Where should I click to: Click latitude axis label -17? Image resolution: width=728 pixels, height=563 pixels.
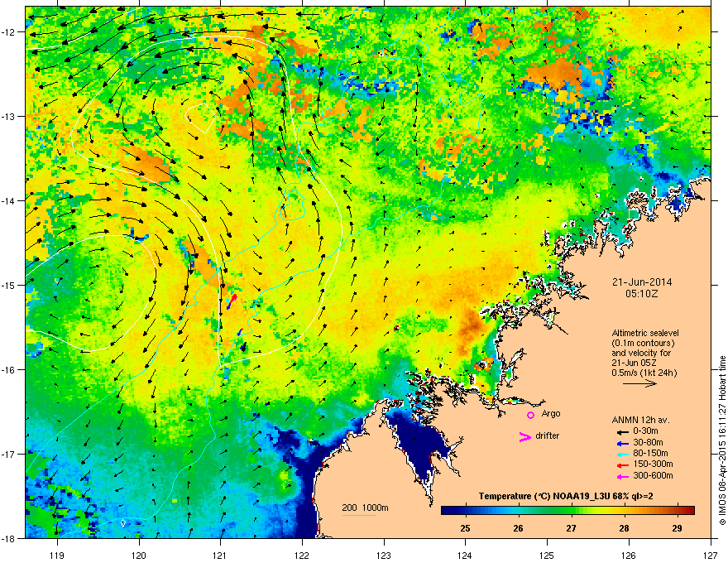coord(10,454)
